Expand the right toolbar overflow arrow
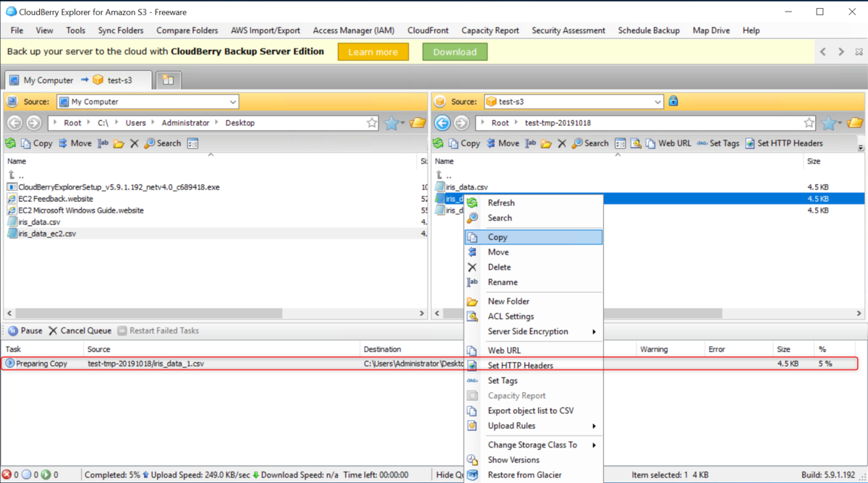The width and height of the screenshot is (868, 483). pos(861,147)
